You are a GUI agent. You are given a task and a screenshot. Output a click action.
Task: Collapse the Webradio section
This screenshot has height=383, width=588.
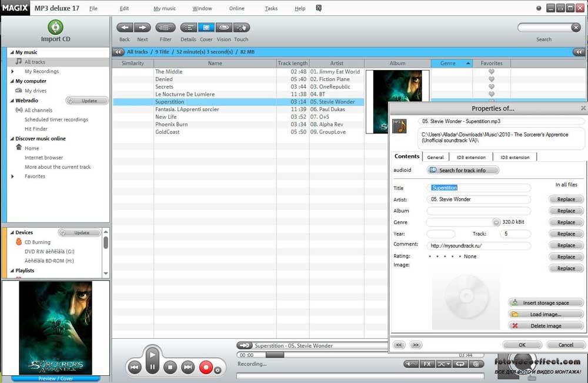pos(12,101)
